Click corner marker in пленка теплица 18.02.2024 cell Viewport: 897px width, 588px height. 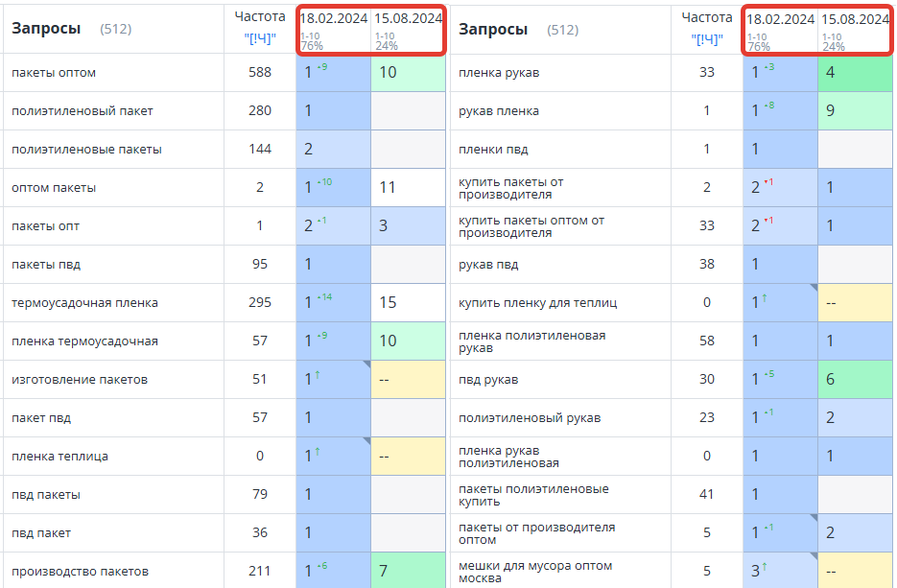(x=366, y=441)
